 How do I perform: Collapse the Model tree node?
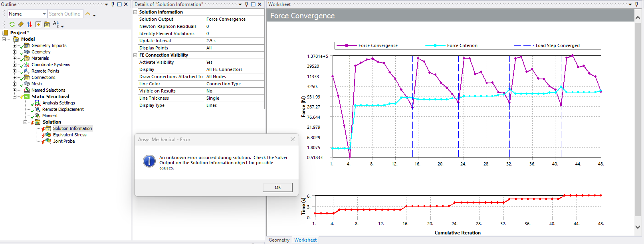[4, 39]
